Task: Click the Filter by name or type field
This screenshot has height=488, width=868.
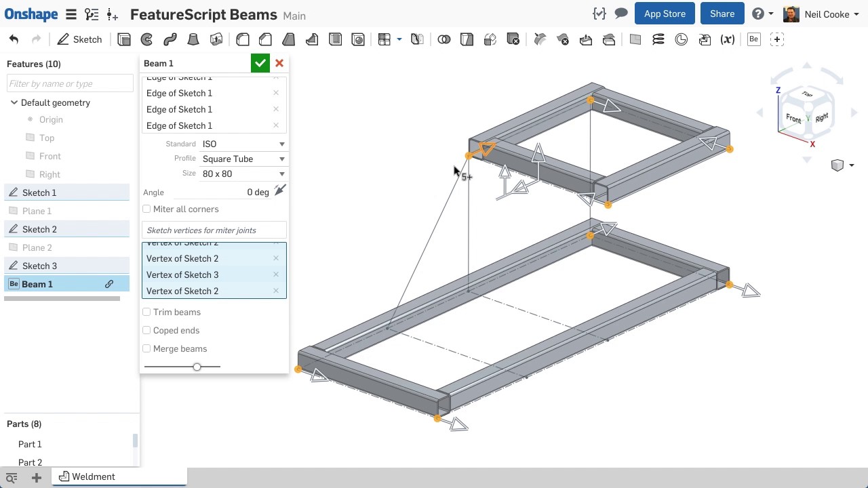Action: point(70,83)
